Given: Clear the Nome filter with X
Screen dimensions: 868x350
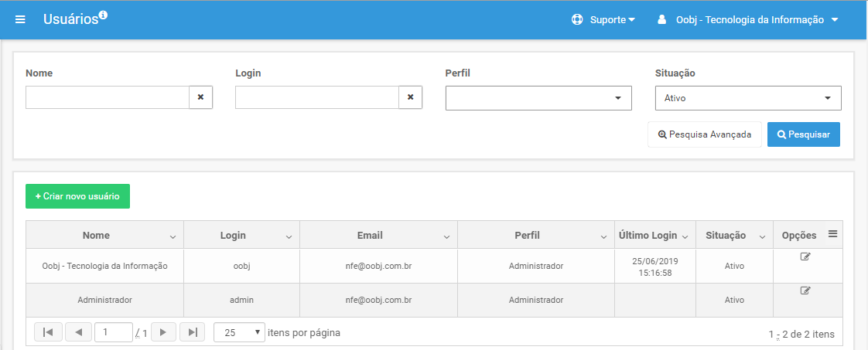Looking at the screenshot, I should [201, 97].
